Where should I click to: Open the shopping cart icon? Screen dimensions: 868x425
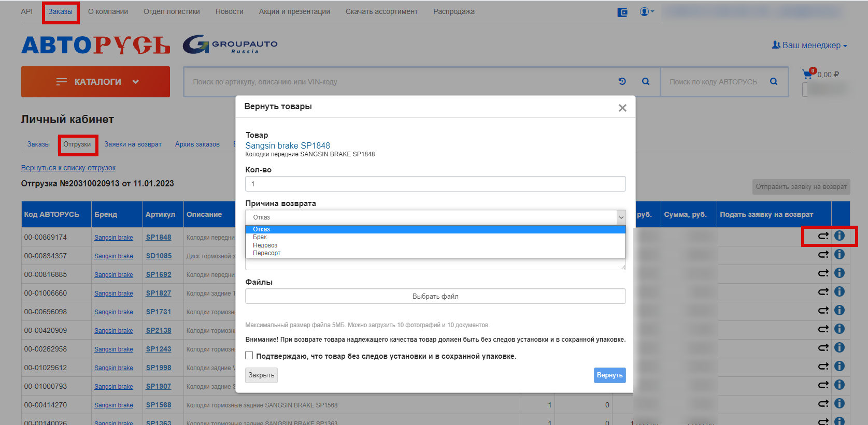(x=807, y=74)
